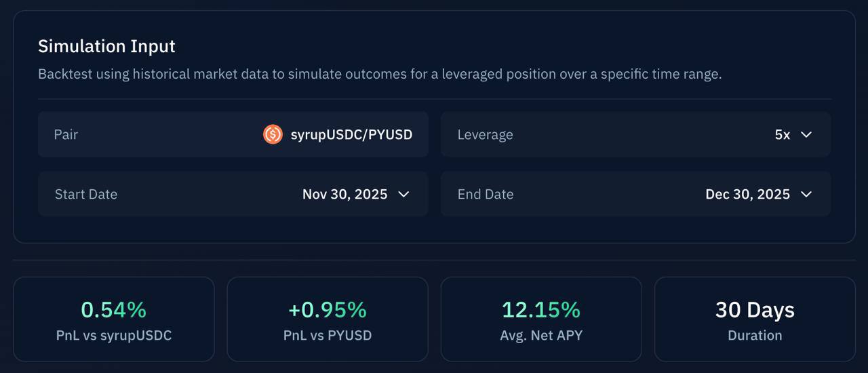Click the syrupUSDC/PYUSD pair name

pos(351,134)
